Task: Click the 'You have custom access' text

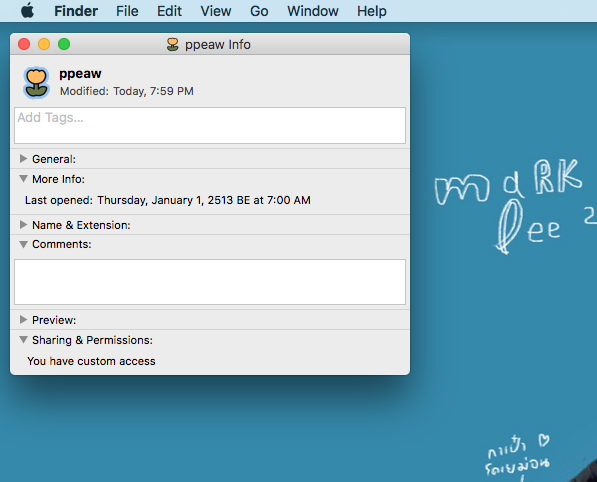Action: (x=91, y=361)
